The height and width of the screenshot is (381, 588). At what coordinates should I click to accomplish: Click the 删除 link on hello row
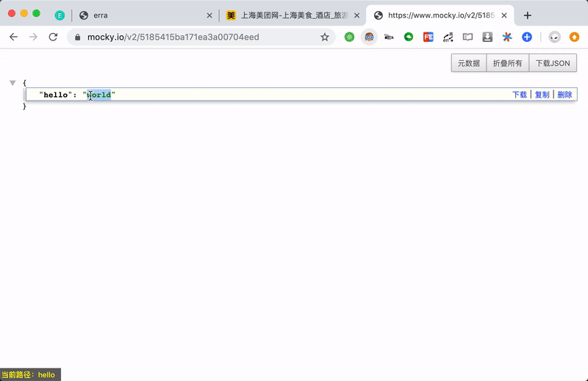tap(564, 95)
